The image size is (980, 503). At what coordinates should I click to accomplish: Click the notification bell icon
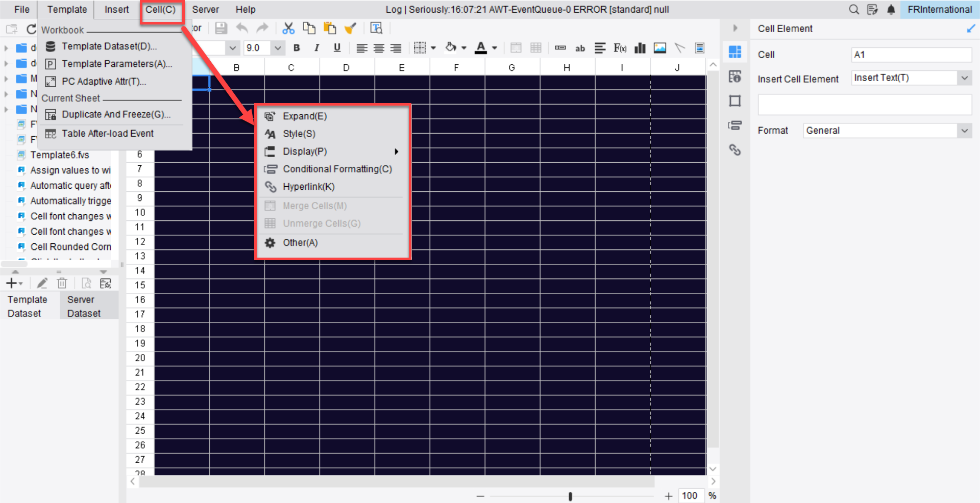[x=891, y=9]
